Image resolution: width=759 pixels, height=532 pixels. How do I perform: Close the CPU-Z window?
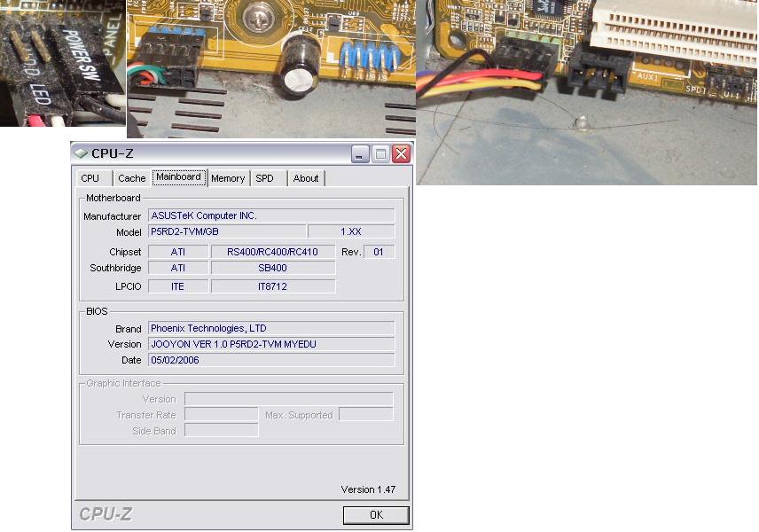coord(402,154)
